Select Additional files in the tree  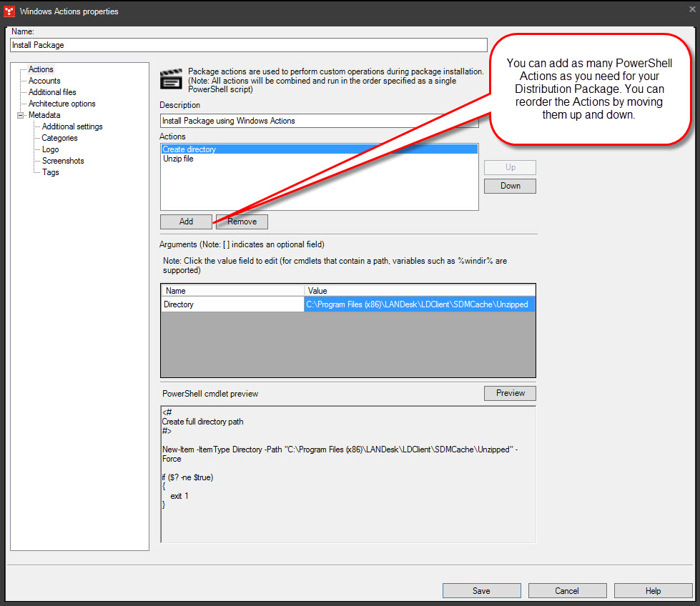[x=51, y=91]
